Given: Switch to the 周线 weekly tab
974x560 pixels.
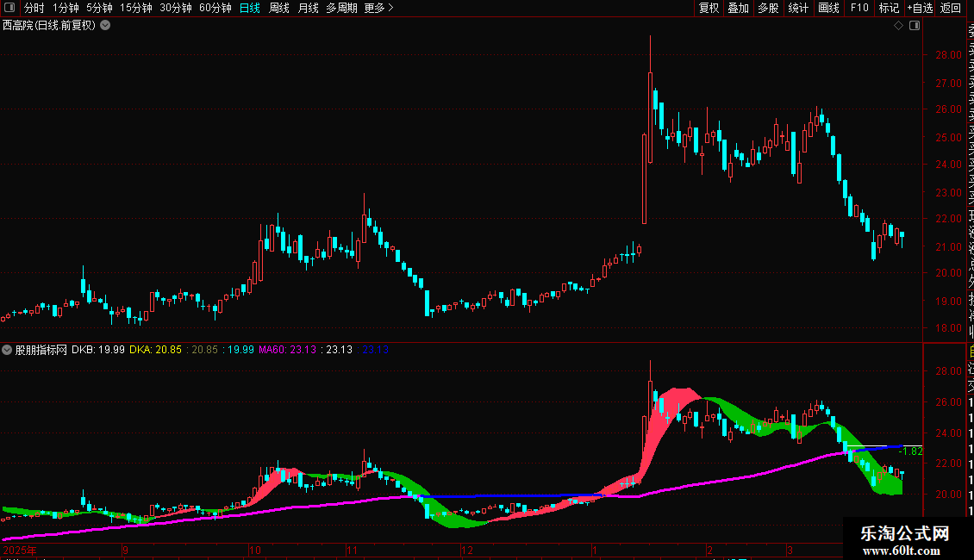Looking at the screenshot, I should 279,8.
